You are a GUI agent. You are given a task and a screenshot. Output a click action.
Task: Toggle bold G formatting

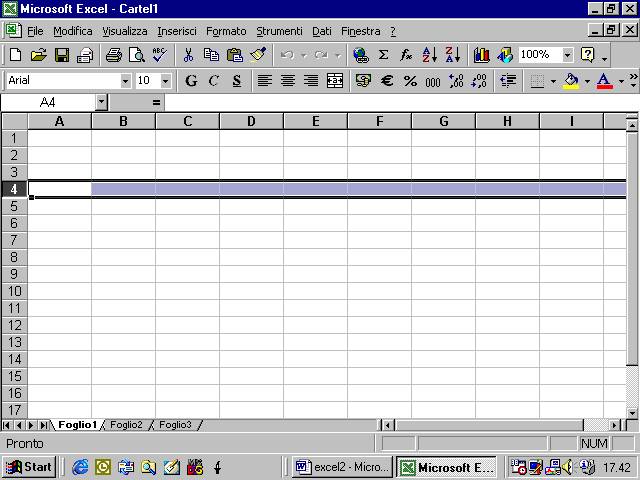pyautogui.click(x=191, y=80)
